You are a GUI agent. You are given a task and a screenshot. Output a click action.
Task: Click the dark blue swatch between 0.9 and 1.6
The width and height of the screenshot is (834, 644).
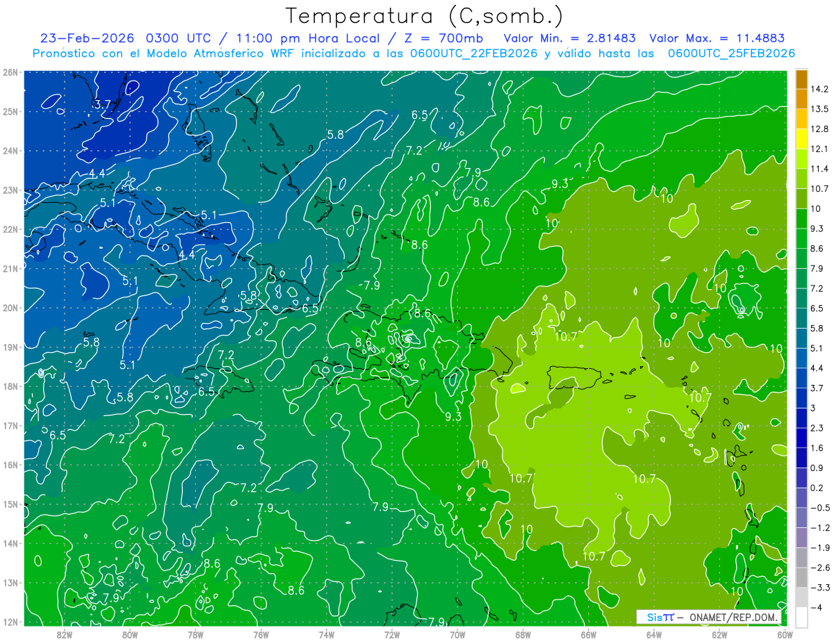click(801, 458)
